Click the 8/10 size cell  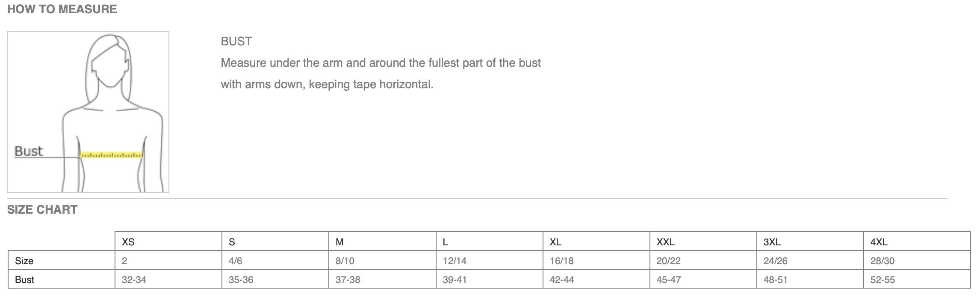382,260
